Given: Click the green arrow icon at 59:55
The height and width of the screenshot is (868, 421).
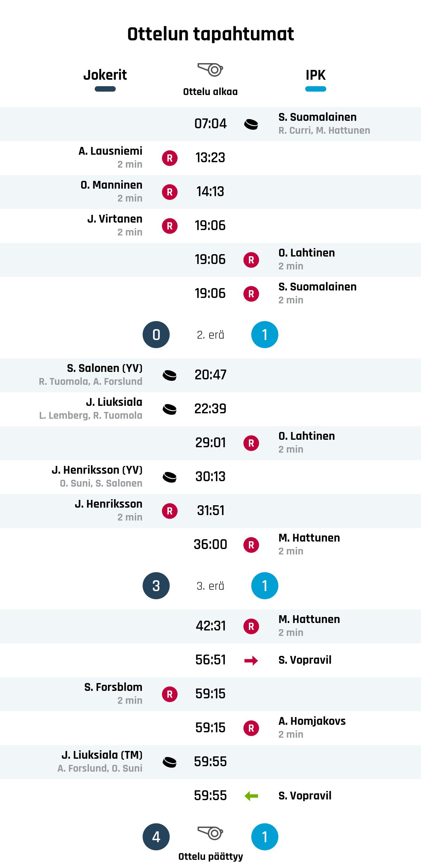Looking at the screenshot, I should coord(251,796).
